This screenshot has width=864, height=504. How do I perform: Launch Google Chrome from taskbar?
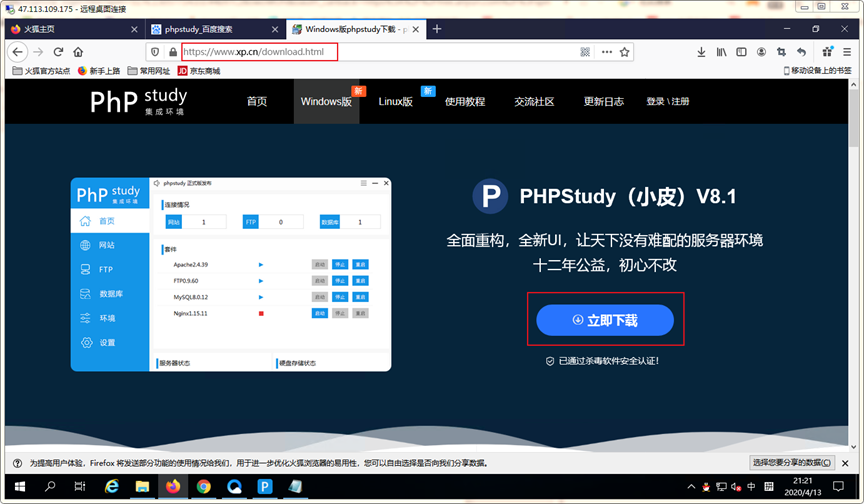coord(204,486)
